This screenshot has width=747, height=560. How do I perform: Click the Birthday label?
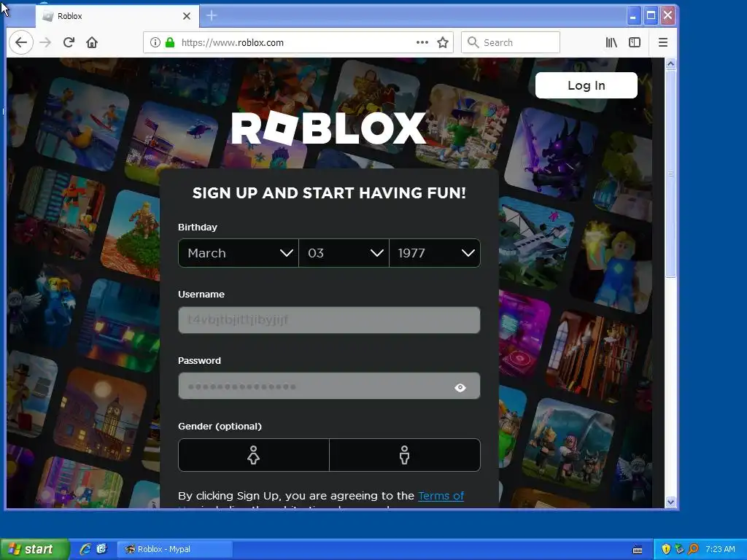click(x=198, y=227)
